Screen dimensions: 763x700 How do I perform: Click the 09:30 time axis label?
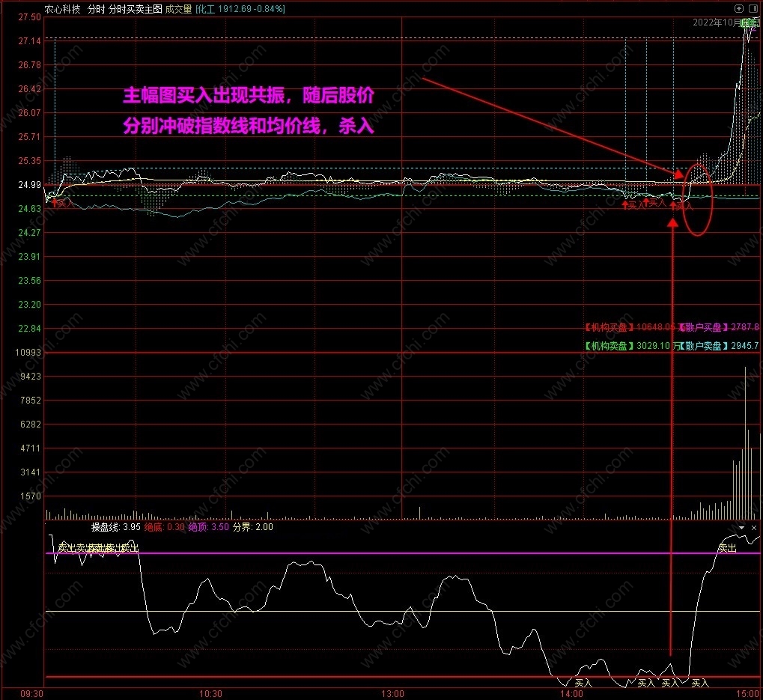31,694
